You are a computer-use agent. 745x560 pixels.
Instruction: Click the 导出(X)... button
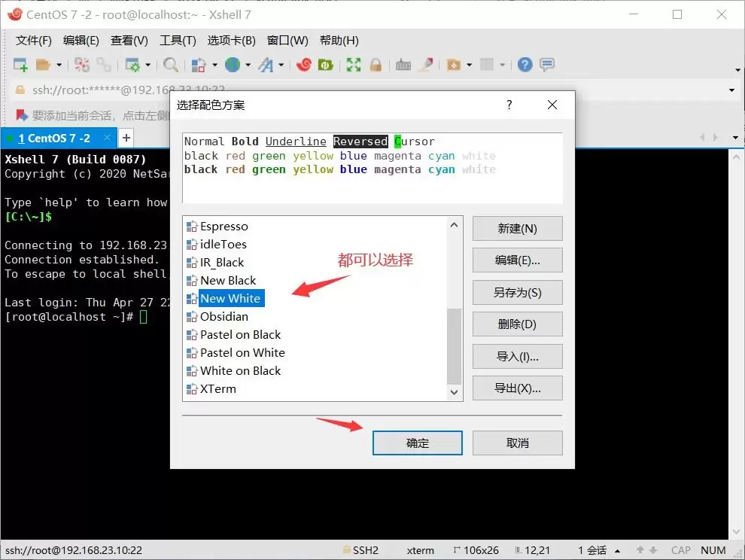(x=518, y=388)
